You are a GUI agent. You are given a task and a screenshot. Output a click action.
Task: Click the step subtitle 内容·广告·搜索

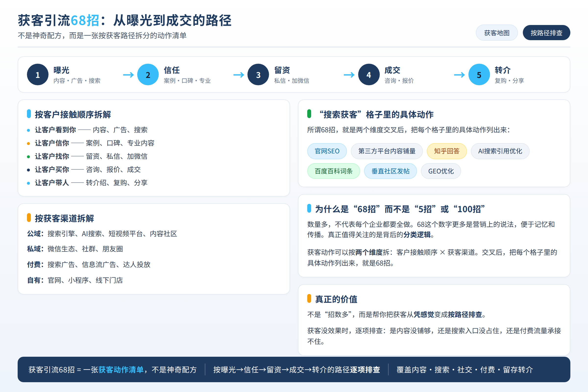tap(77, 81)
